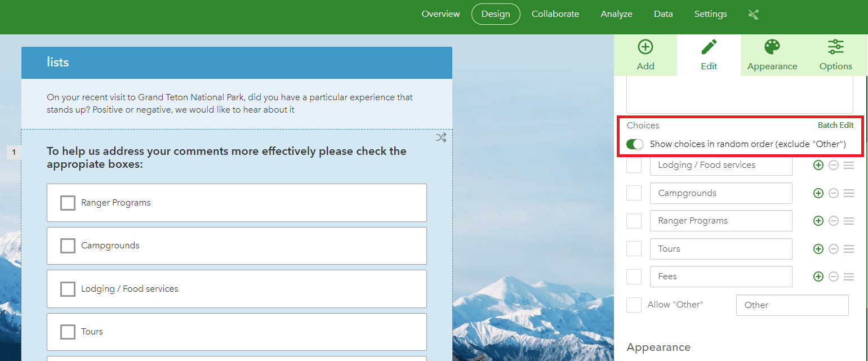Open the Options panel sliders icon
Image resolution: width=868 pixels, height=361 pixels.
pos(835,55)
